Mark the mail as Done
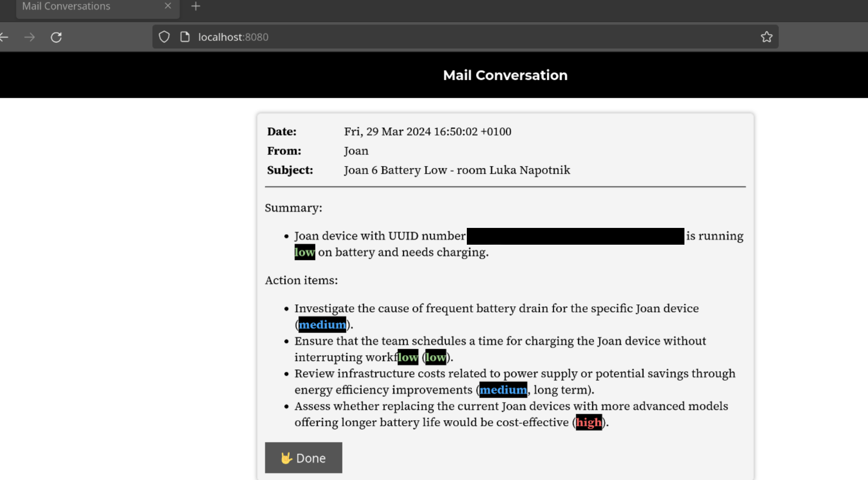Viewport: 868px width, 480px height. pyautogui.click(x=303, y=458)
